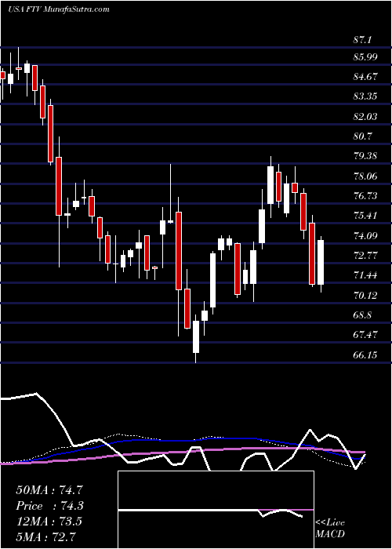Click the <<Live MACD label

[x=330, y=529]
